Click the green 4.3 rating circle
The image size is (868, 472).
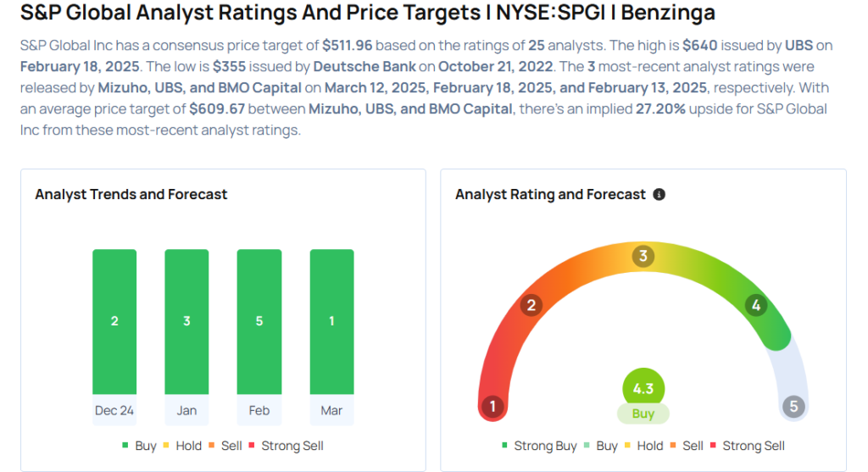click(643, 389)
